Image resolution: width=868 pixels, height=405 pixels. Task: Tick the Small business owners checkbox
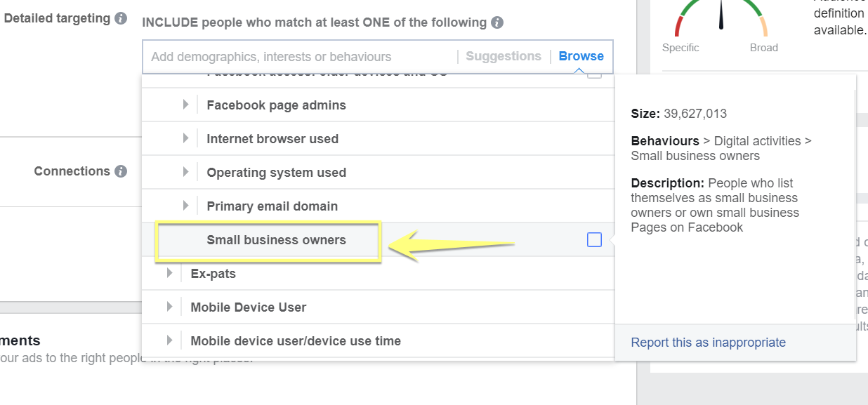click(x=594, y=240)
